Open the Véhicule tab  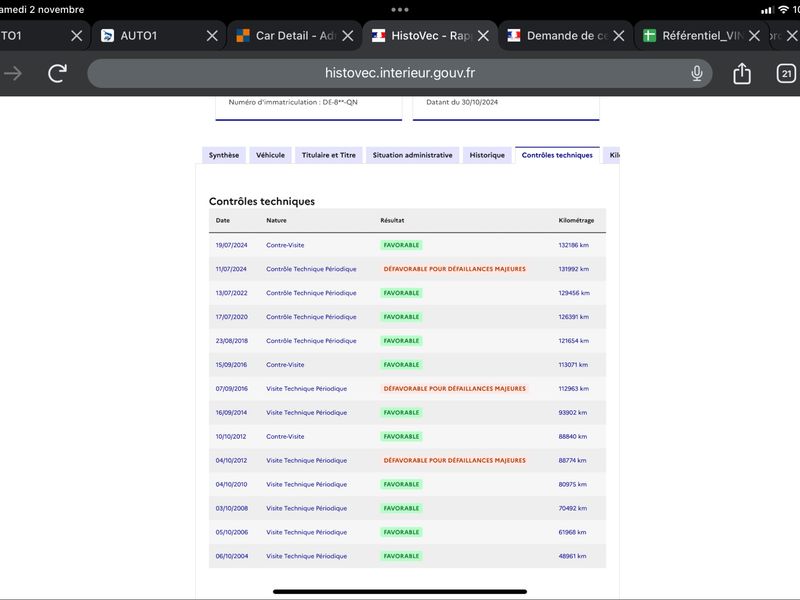tap(270, 155)
